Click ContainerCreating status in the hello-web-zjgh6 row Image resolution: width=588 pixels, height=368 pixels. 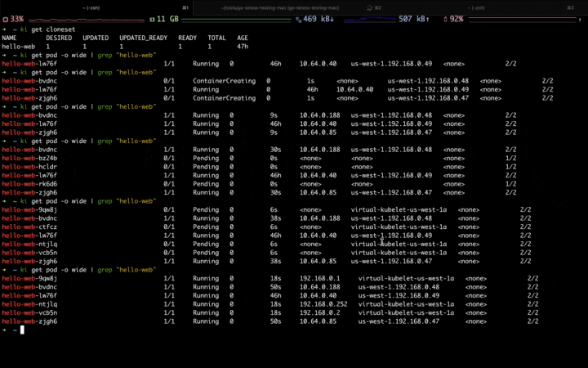225,98
